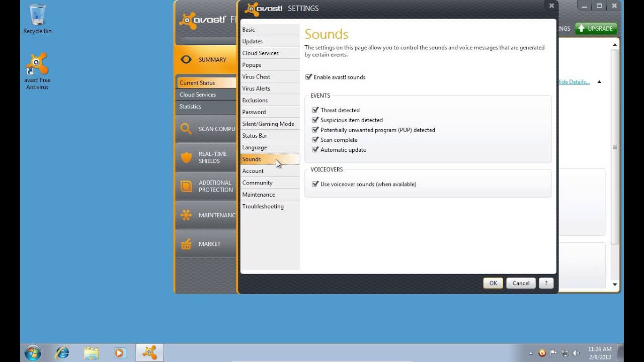Image resolution: width=644 pixels, height=362 pixels.
Task: Click main window scrollbar up arrow
Action: (615, 45)
